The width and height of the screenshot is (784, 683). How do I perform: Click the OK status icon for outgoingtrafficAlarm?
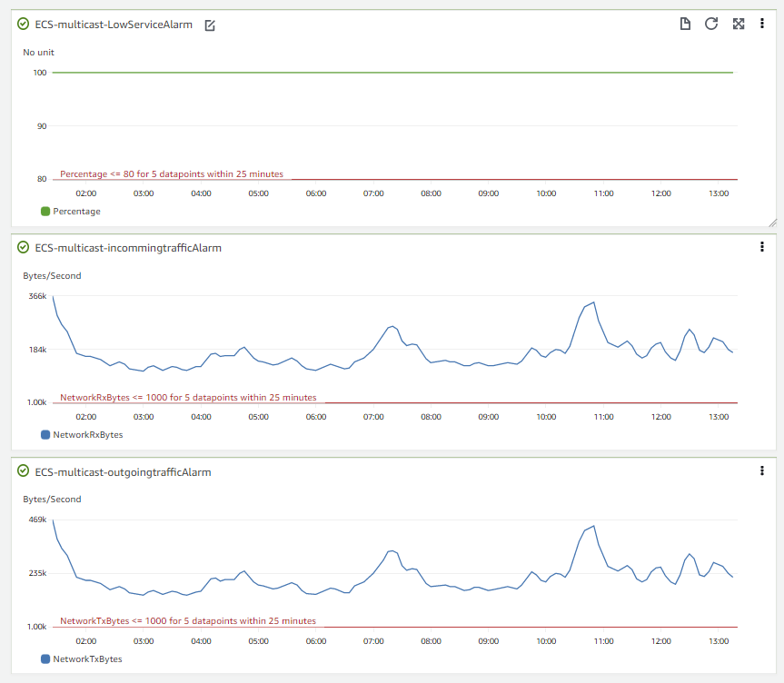(24, 471)
